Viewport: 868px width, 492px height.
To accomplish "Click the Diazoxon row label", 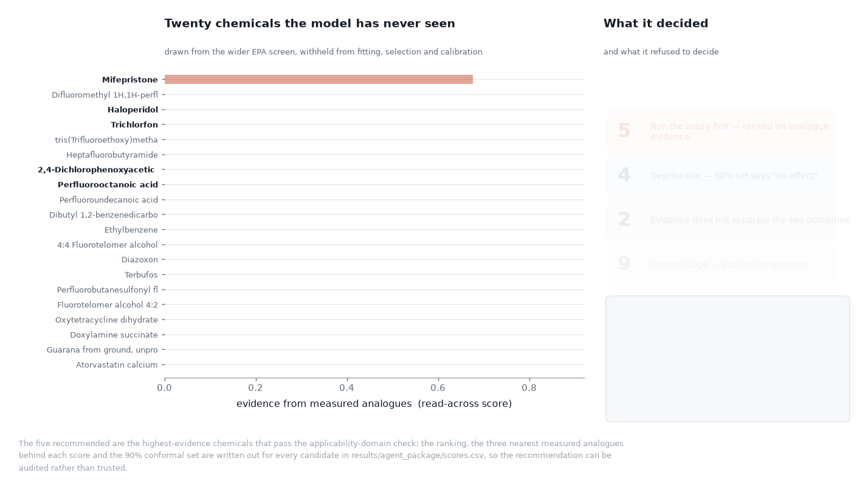I will tap(139, 260).
